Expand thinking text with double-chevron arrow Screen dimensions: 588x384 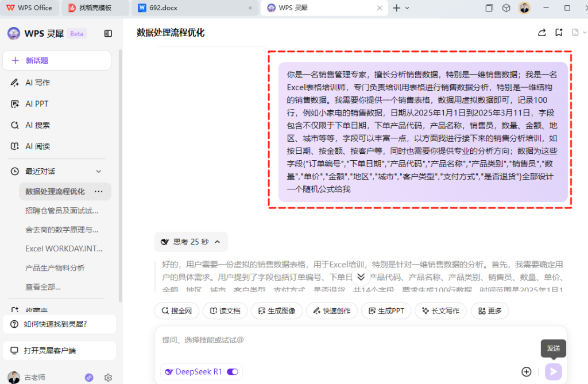[x=361, y=277]
